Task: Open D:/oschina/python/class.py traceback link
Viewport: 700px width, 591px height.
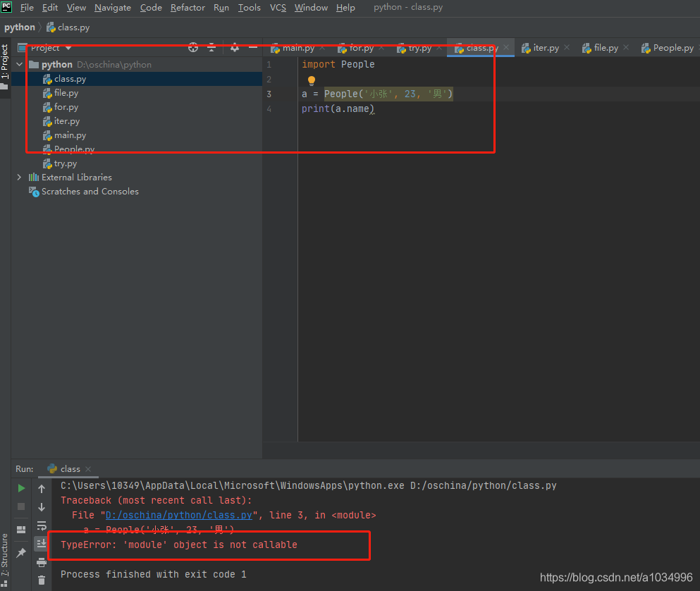Action: coord(178,515)
